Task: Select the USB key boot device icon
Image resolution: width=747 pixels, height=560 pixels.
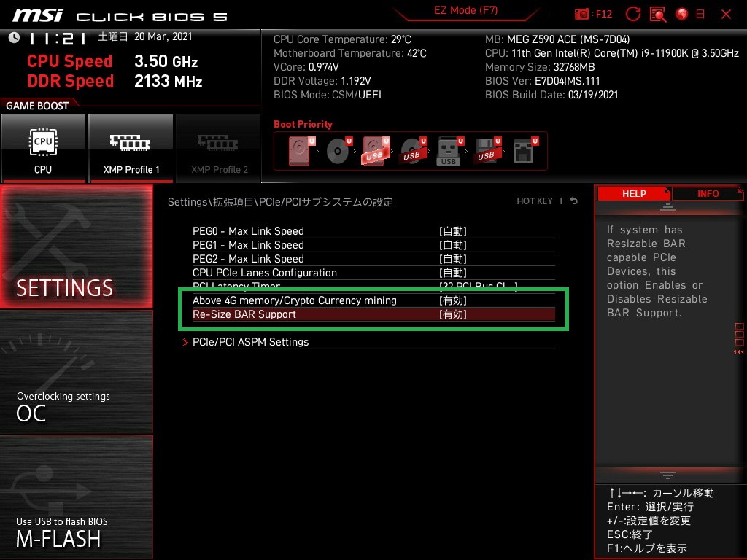Action: click(449, 151)
